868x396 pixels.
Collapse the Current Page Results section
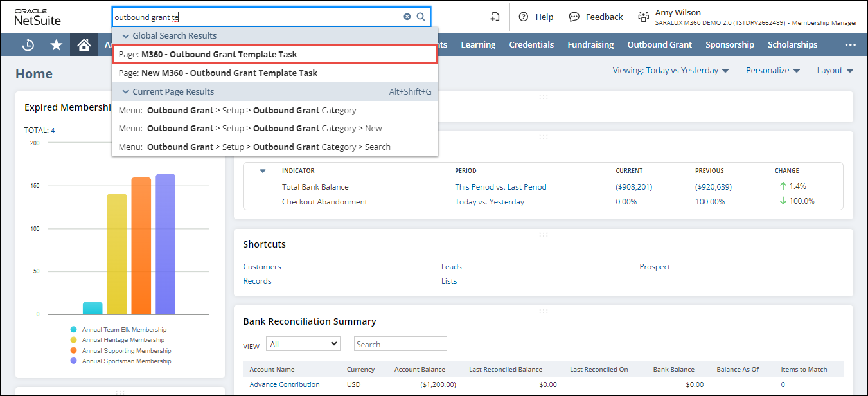pos(126,92)
